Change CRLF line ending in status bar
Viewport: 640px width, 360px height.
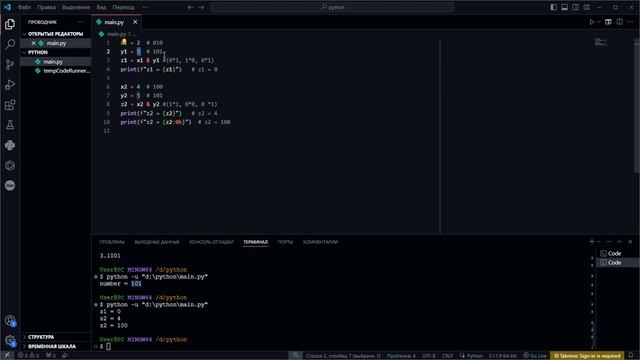coord(447,356)
